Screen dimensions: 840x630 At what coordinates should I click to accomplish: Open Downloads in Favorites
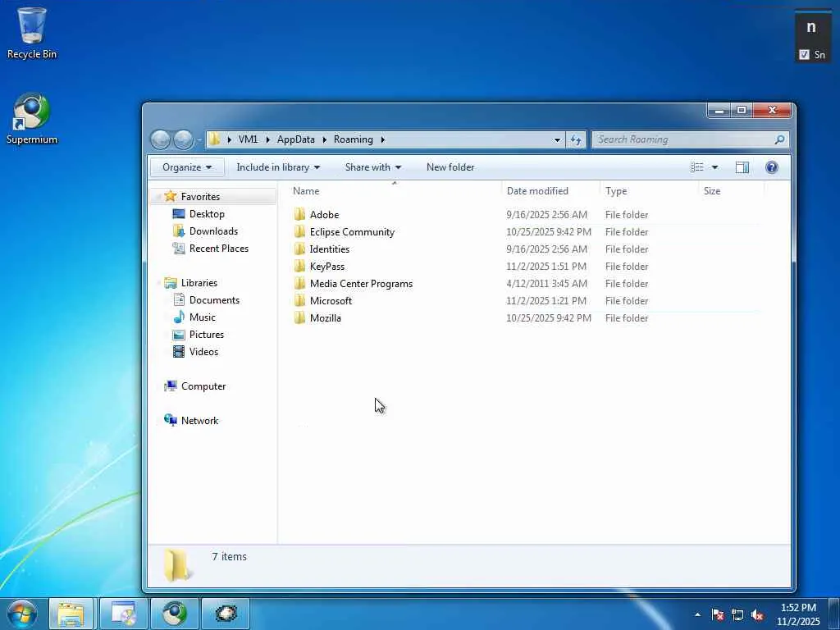213,231
